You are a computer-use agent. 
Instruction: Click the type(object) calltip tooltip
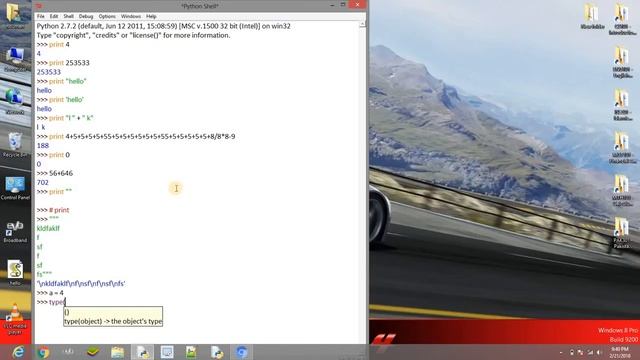[113, 316]
